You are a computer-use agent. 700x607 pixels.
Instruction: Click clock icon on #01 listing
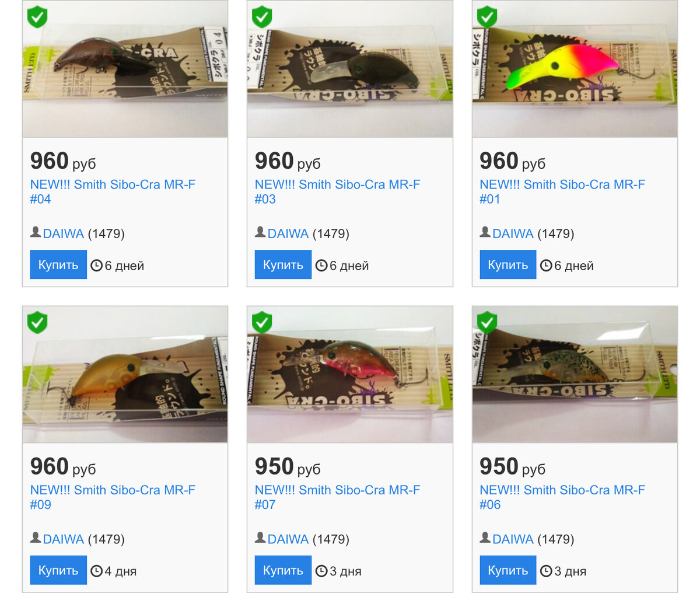[546, 266]
